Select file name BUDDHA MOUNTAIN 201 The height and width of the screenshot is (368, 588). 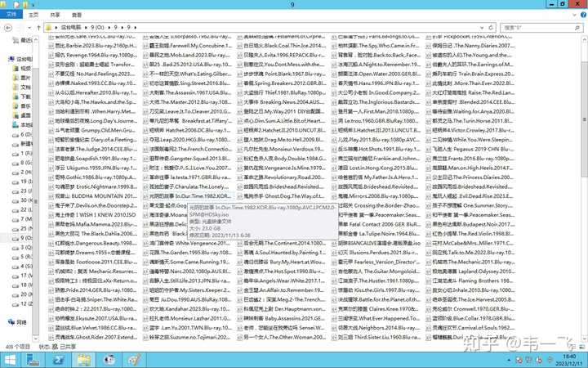coord(96,196)
